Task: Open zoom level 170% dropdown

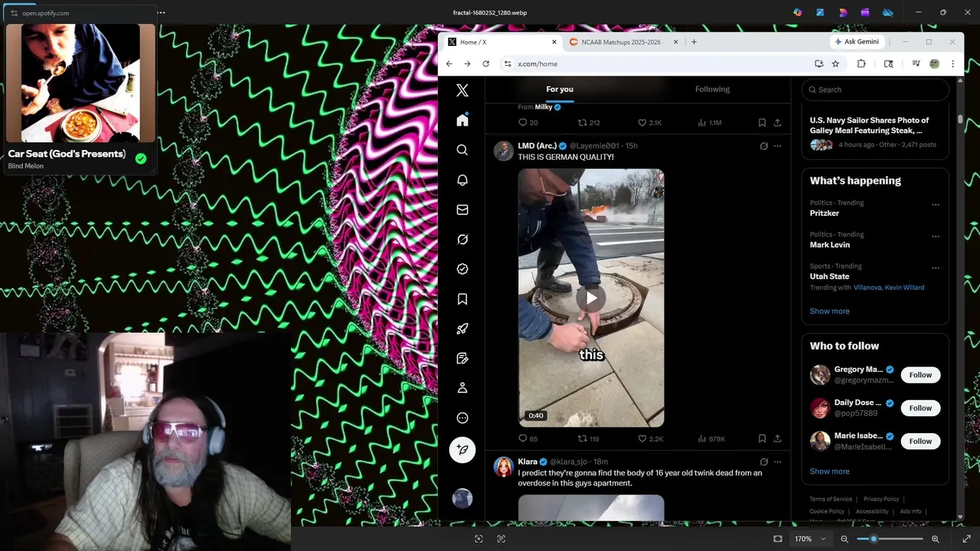Action: pos(810,539)
